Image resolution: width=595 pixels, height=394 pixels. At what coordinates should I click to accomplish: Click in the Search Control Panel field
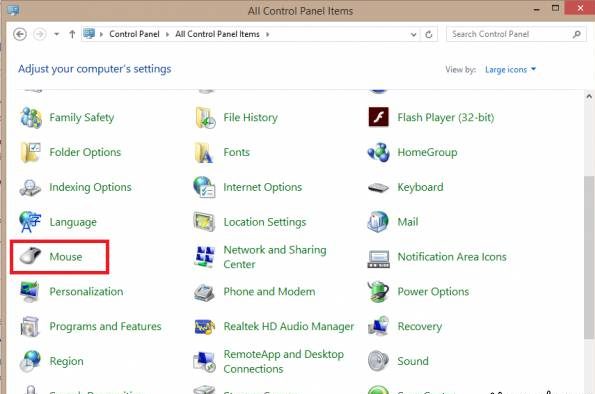(x=516, y=34)
